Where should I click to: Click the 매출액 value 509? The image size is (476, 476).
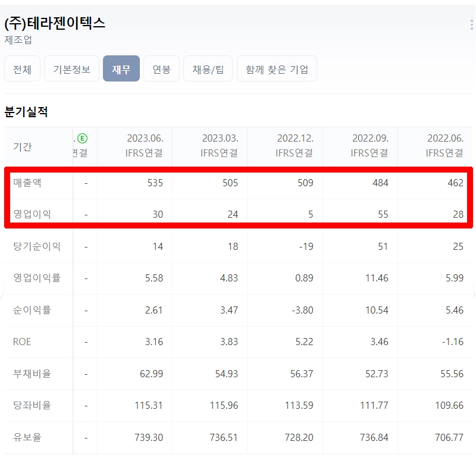pos(305,183)
